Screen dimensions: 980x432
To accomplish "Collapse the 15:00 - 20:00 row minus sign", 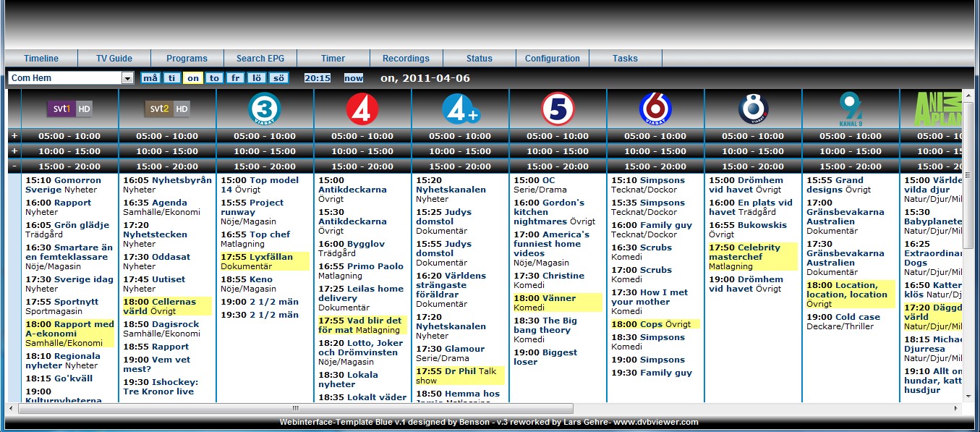I will [14, 166].
